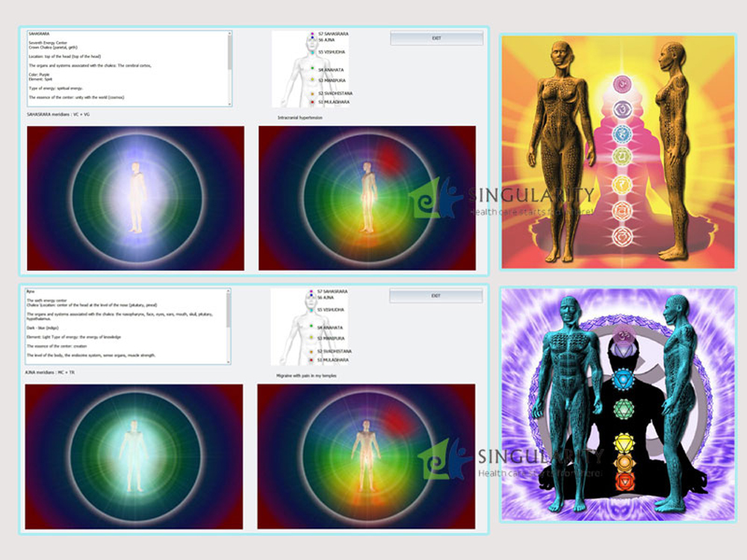Pick the S3 Manipura chakra in the top panel
The width and height of the screenshot is (747, 560).
pos(311,80)
